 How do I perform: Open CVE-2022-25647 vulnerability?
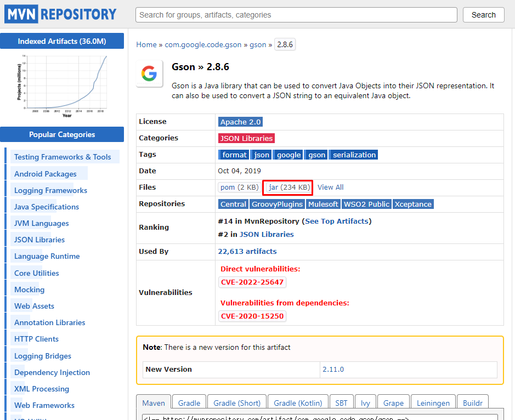[x=252, y=282]
